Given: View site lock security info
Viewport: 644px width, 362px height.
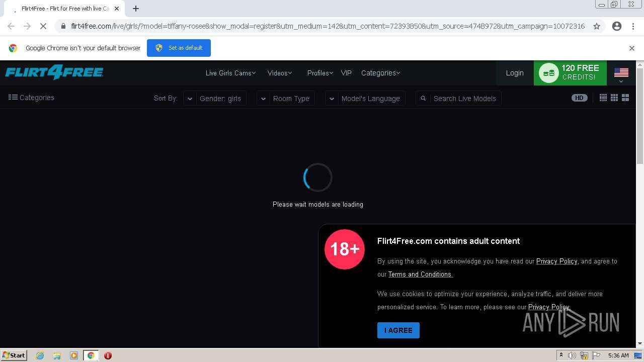Looking at the screenshot, I should pos(63,26).
